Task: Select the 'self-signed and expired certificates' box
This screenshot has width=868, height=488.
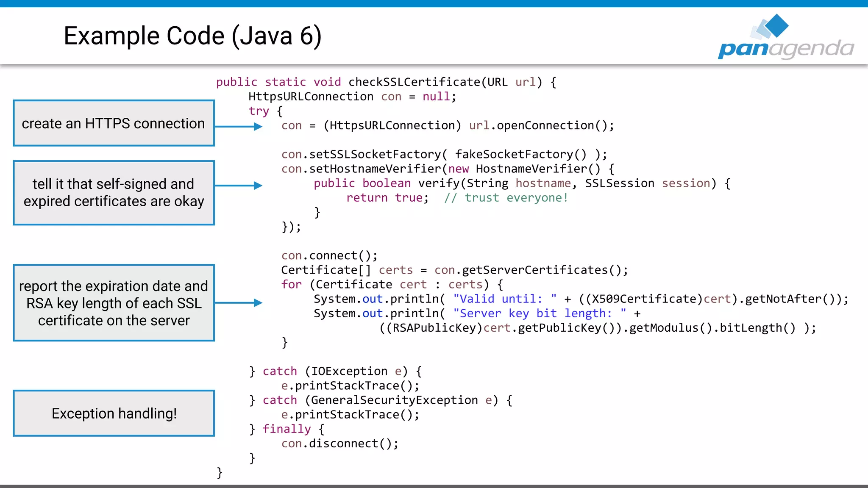Action: click(x=114, y=193)
